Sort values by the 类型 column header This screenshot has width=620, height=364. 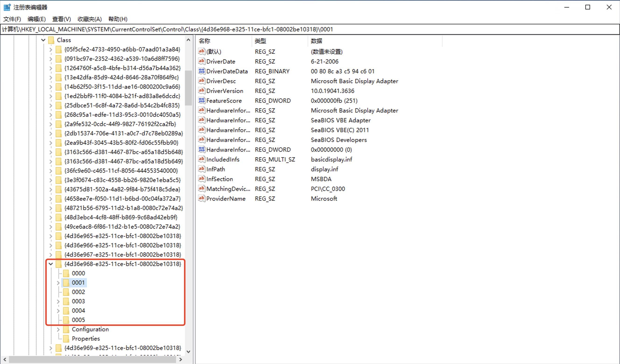pyautogui.click(x=280, y=41)
